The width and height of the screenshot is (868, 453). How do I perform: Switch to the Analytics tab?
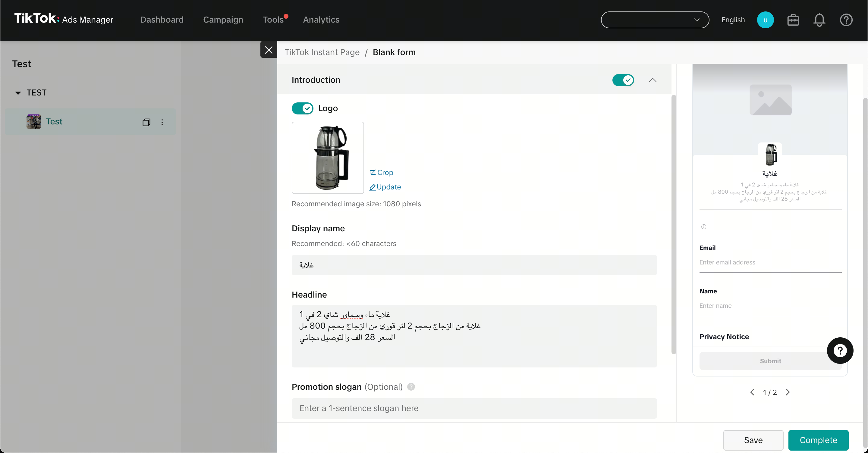321,20
